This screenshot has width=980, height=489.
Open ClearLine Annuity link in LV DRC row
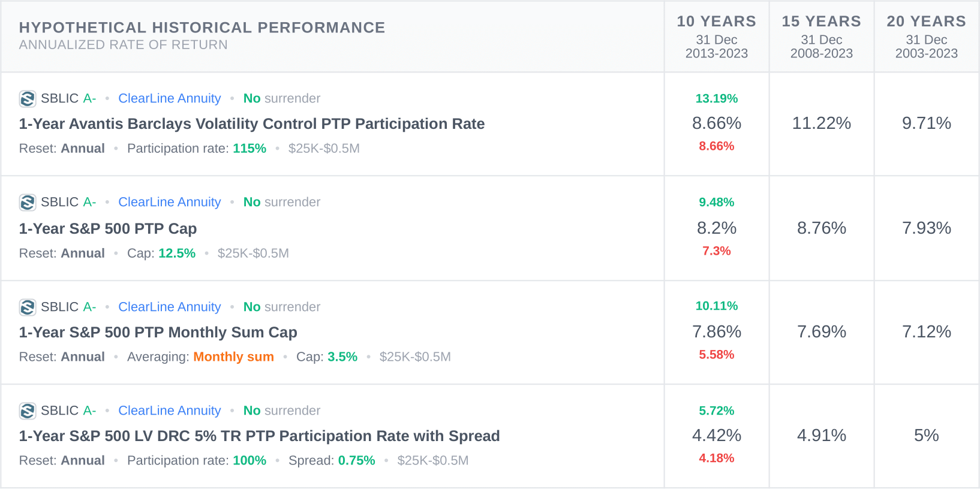[169, 411]
